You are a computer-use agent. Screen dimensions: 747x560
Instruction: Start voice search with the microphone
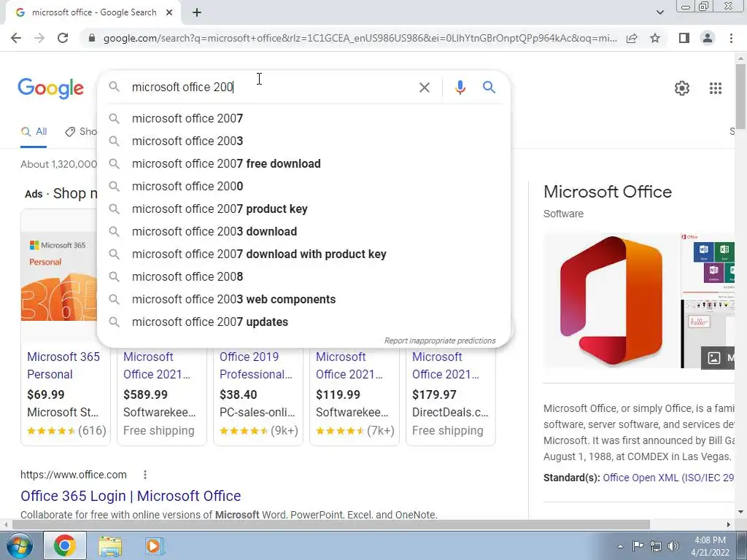coord(460,87)
